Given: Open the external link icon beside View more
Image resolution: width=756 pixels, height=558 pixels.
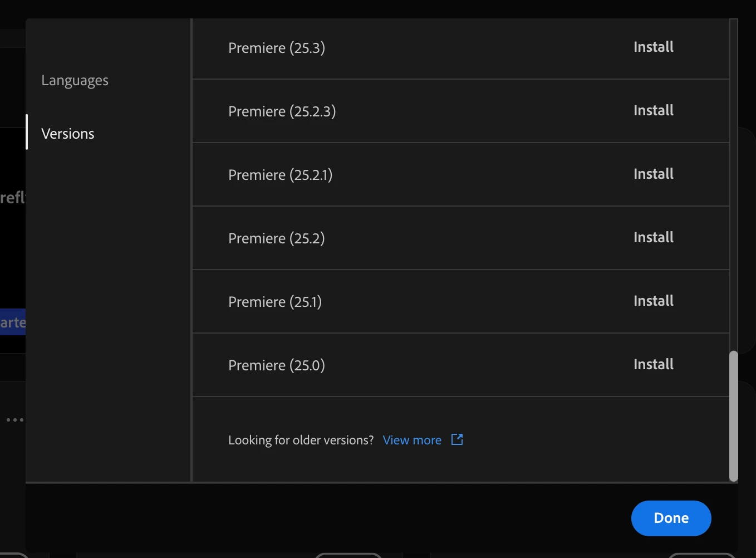Looking at the screenshot, I should pos(457,439).
